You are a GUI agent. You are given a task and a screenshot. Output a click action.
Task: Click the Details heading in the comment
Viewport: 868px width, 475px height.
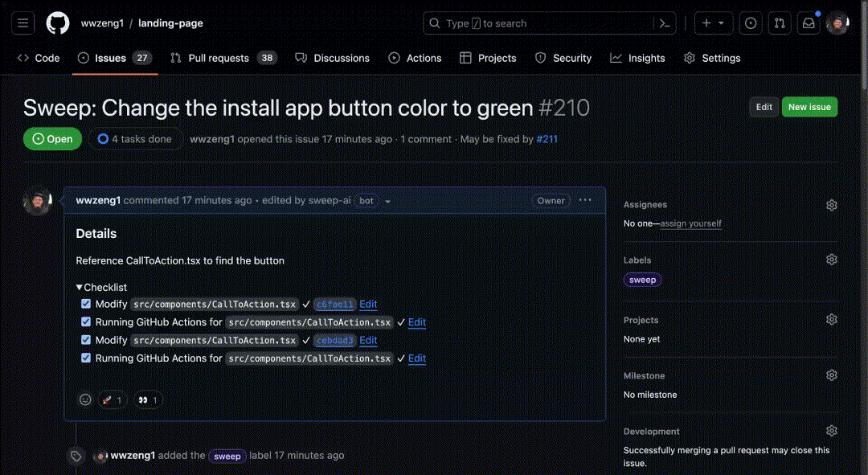(96, 234)
